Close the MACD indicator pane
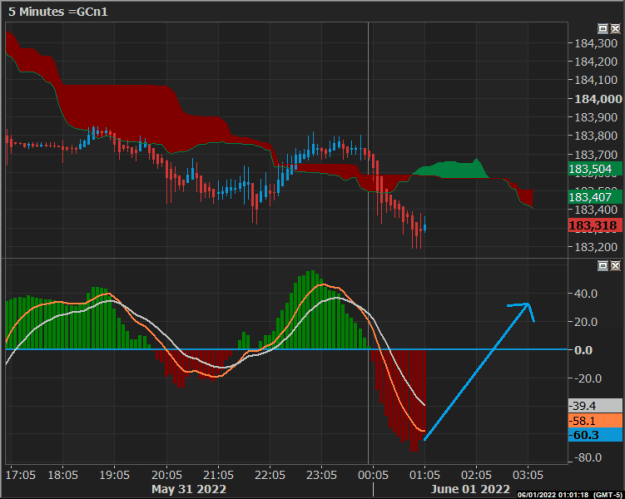Screen dimensions: 625x499 (615, 265)
